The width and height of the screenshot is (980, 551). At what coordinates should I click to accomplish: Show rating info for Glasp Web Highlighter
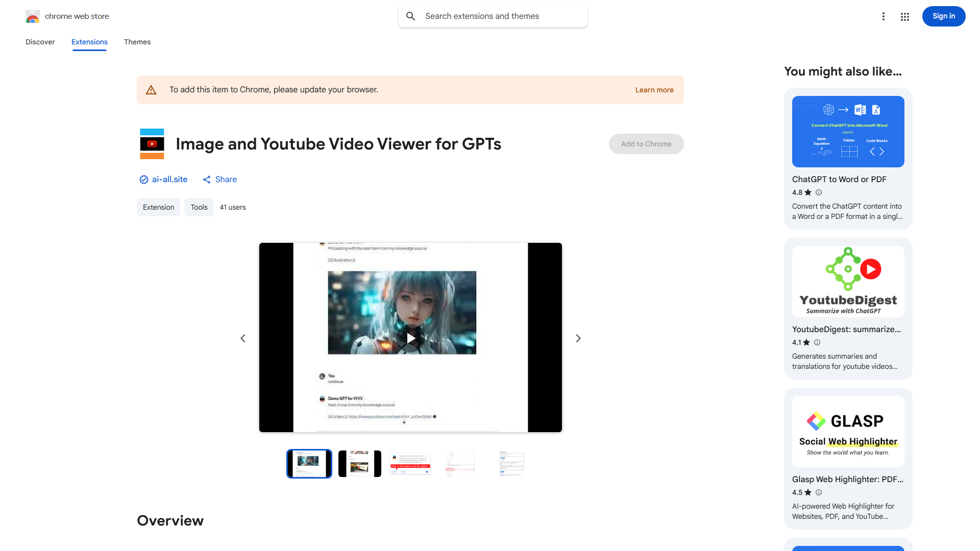(818, 492)
